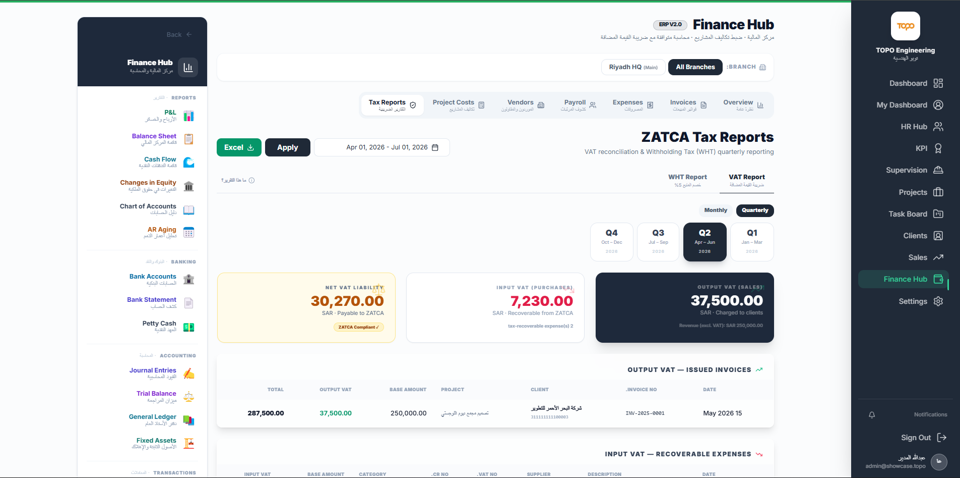Open Journal Entries pencil icon

click(189, 373)
